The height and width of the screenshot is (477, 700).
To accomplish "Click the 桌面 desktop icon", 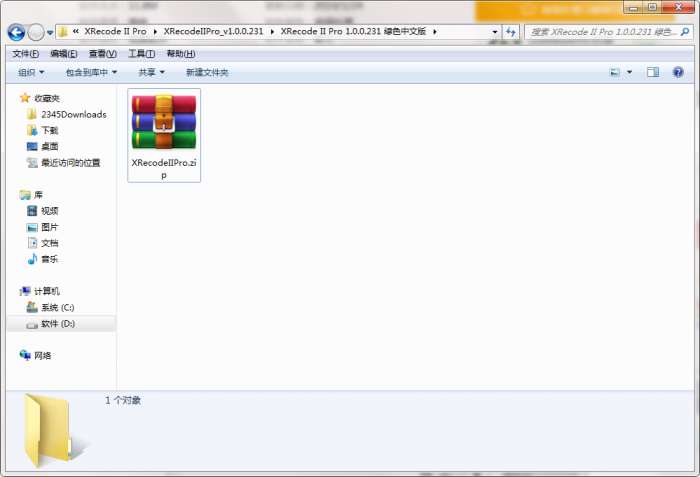I will [32, 146].
